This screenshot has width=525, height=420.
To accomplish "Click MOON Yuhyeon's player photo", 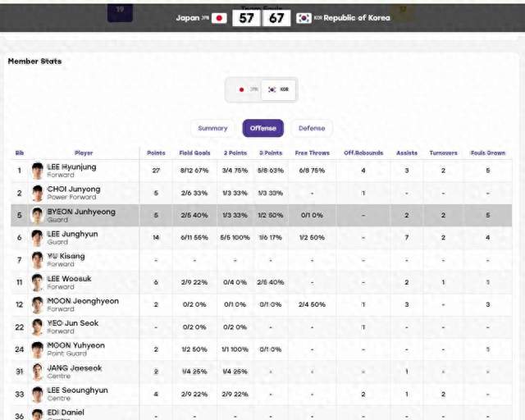I will (x=38, y=349).
